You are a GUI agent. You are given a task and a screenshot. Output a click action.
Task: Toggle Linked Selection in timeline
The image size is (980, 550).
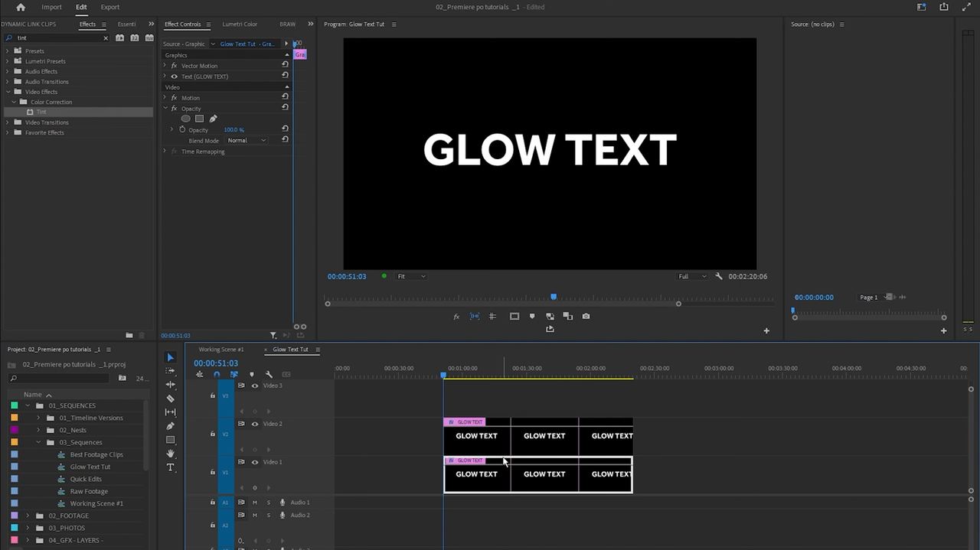234,374
